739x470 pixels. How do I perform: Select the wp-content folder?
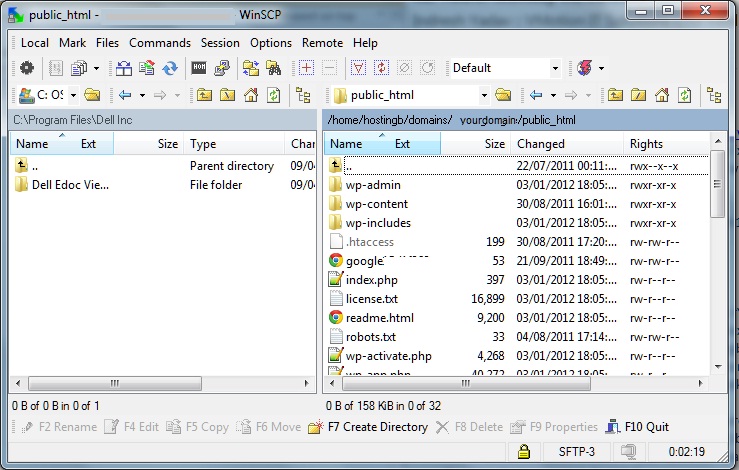[377, 204]
